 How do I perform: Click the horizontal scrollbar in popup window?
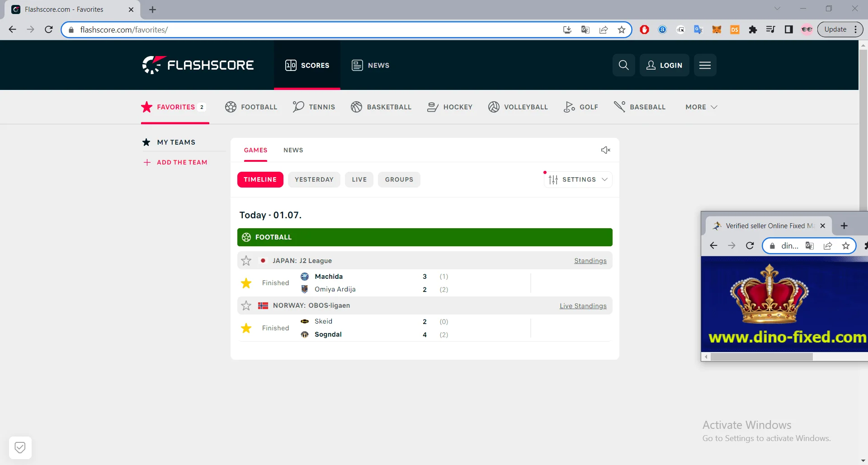(x=761, y=357)
